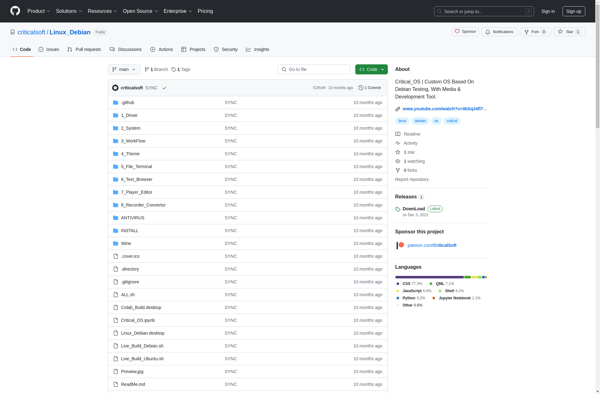The image size is (600, 394).
Task: Open the Security tab
Action: tap(226, 49)
